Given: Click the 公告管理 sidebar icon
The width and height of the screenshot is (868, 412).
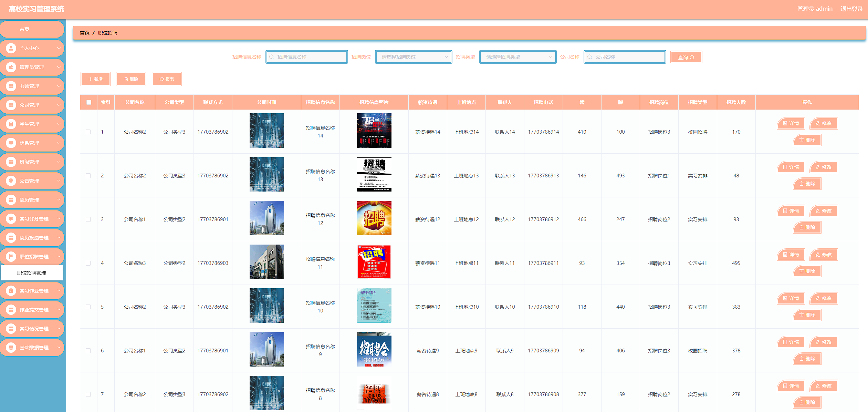Looking at the screenshot, I should 11,181.
